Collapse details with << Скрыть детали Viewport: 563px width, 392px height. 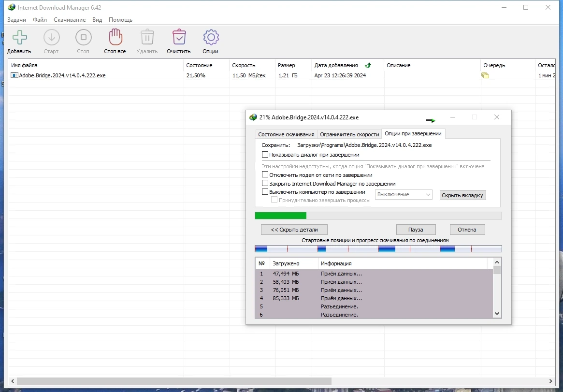coord(294,230)
